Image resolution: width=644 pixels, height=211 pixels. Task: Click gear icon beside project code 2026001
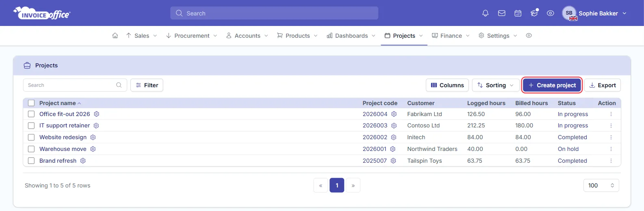[x=392, y=149]
